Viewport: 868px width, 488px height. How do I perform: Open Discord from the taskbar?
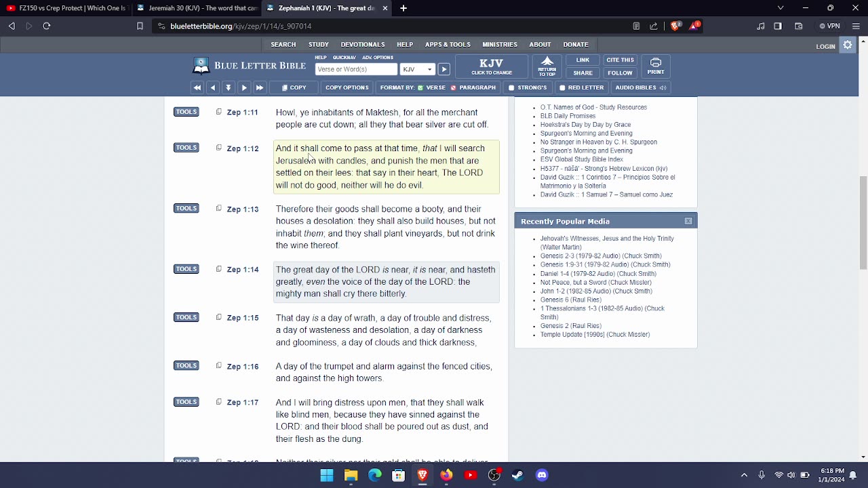542,475
